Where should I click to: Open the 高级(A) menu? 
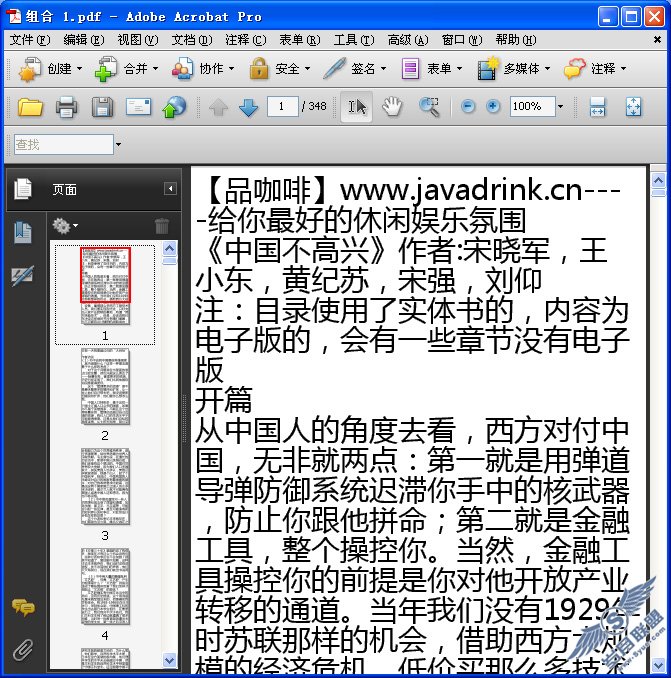click(408, 40)
